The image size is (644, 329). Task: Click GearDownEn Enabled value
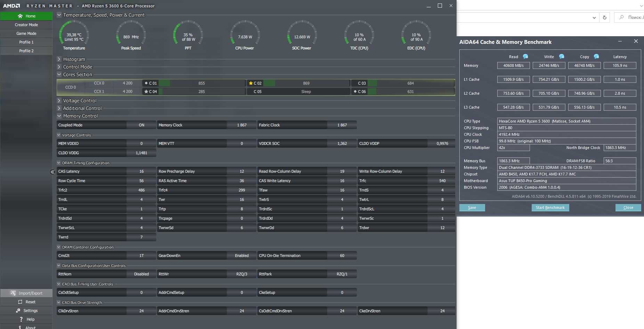click(x=242, y=256)
